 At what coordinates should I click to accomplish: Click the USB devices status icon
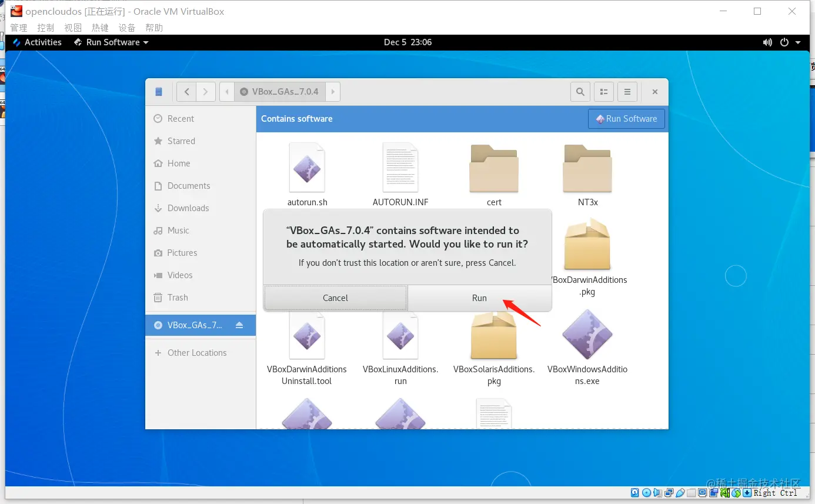coord(680,493)
